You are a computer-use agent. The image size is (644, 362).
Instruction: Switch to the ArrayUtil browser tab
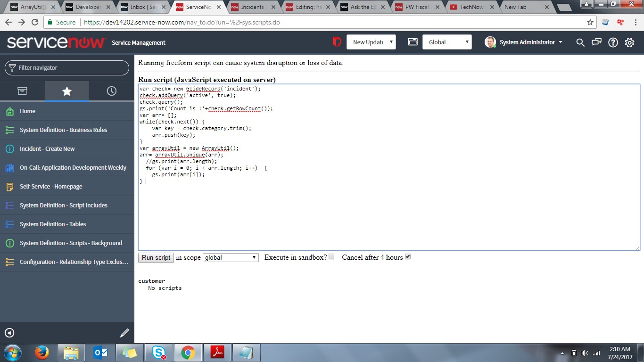33,7
